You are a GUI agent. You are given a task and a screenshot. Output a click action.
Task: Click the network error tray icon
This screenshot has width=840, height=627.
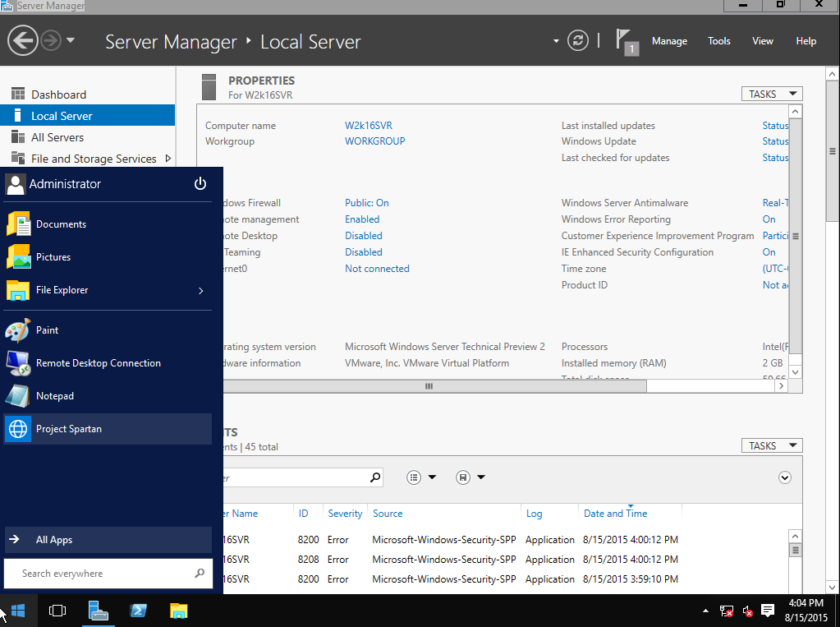click(726, 612)
